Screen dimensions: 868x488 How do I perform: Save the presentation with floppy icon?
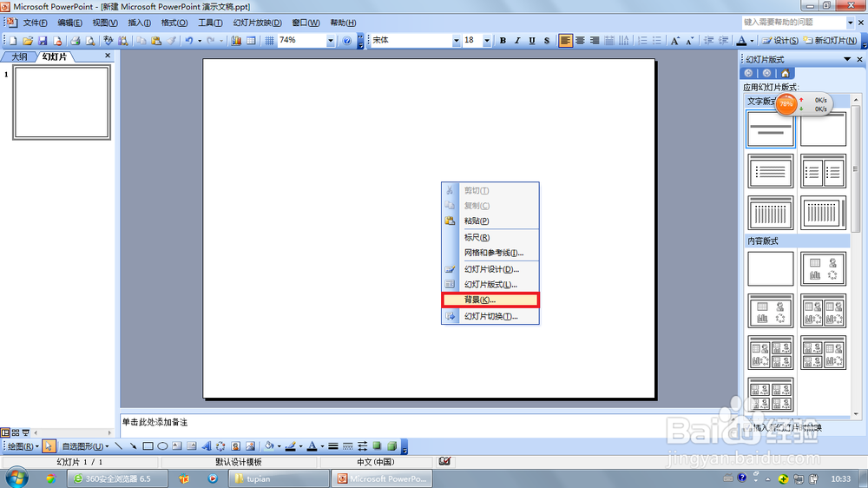pos(43,41)
